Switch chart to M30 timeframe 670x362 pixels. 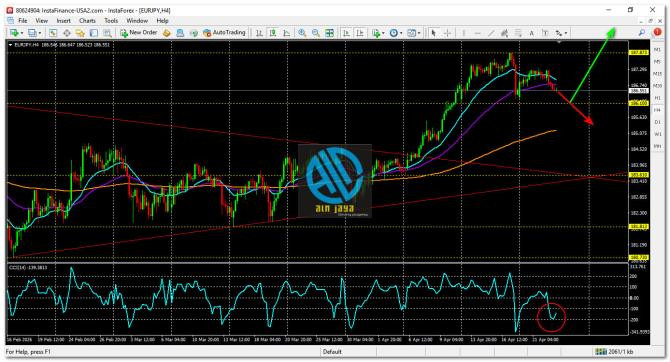click(657, 86)
